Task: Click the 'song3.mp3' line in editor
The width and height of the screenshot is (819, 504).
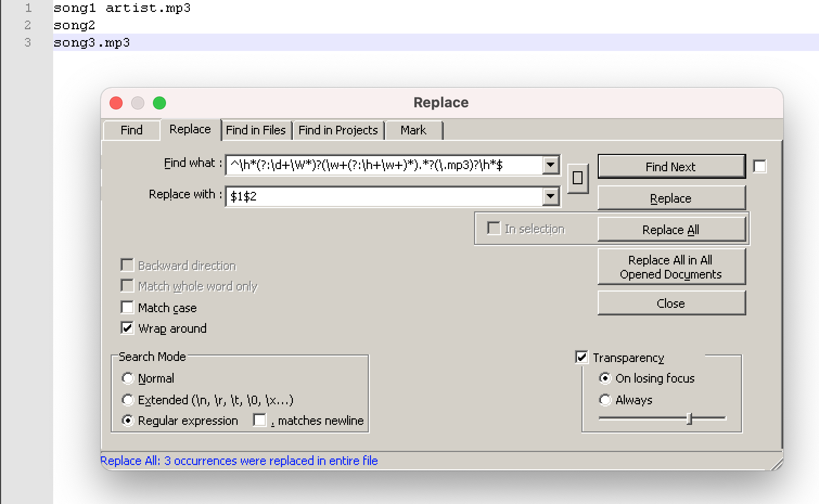Action: pyautogui.click(x=92, y=43)
